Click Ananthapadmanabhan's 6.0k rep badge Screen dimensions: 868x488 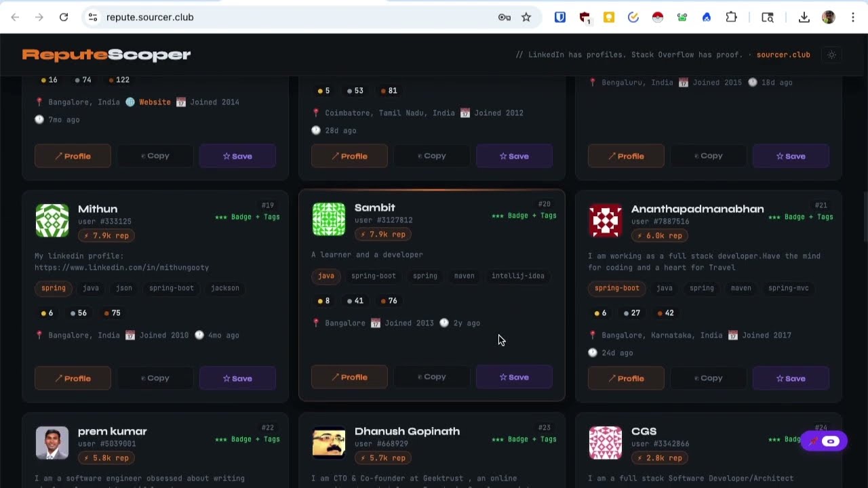tap(660, 235)
